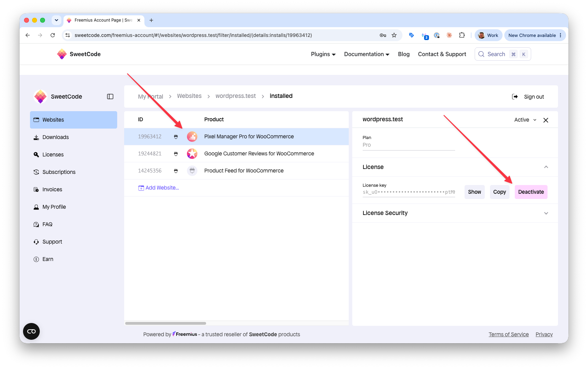Open the Plugins dropdown menu
Viewport: 588px width, 369px height.
323,54
